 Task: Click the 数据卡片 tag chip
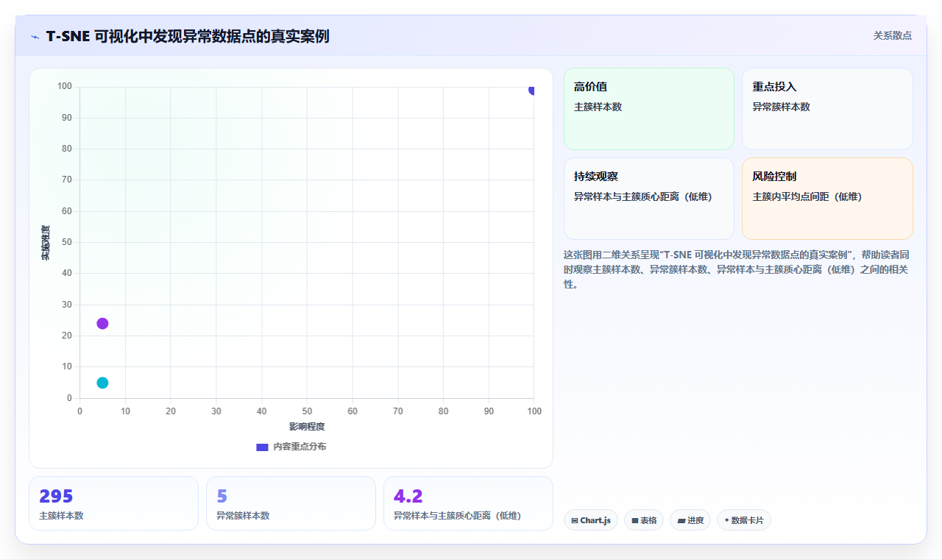[x=744, y=520]
